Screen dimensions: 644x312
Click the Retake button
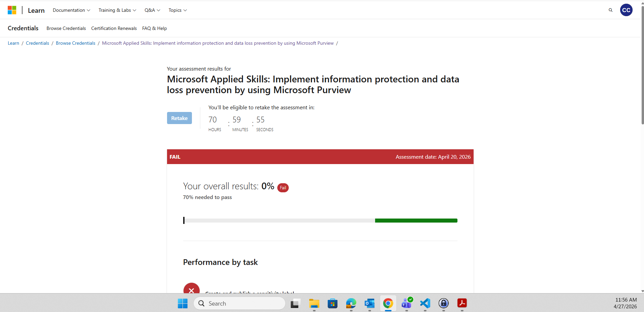pos(179,118)
